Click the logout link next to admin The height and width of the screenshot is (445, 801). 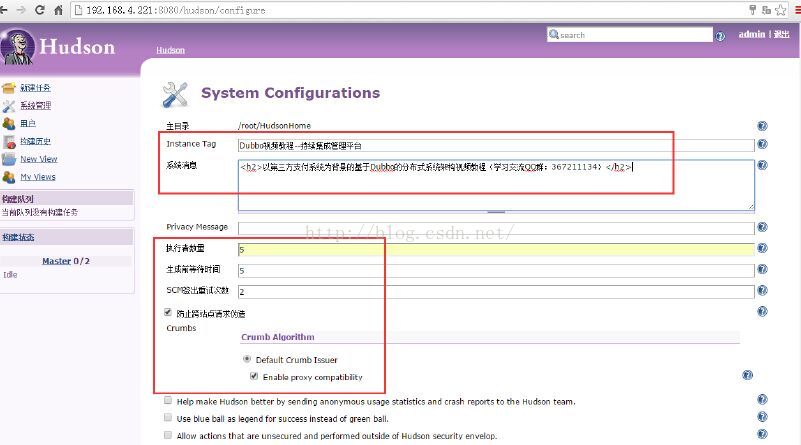tap(782, 34)
